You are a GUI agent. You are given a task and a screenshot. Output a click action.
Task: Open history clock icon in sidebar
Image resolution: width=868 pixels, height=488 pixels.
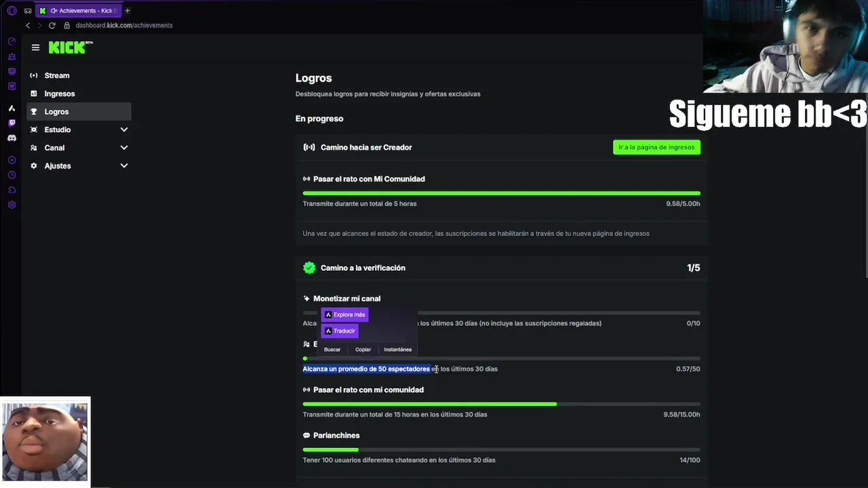pyautogui.click(x=12, y=175)
